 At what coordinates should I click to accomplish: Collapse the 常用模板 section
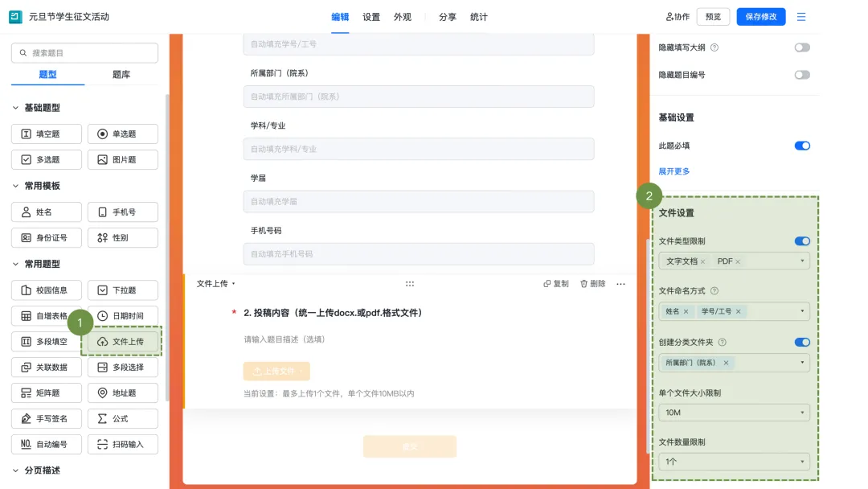[15, 186]
